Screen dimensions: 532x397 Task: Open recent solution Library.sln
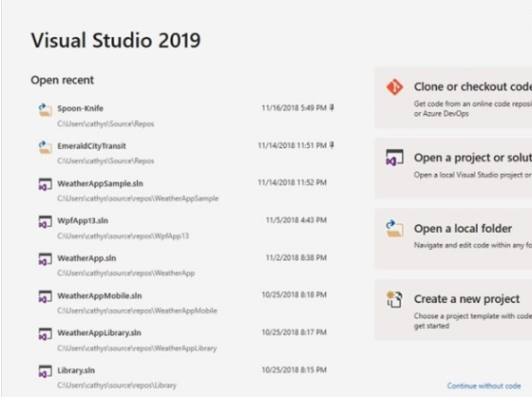tap(185, 377)
